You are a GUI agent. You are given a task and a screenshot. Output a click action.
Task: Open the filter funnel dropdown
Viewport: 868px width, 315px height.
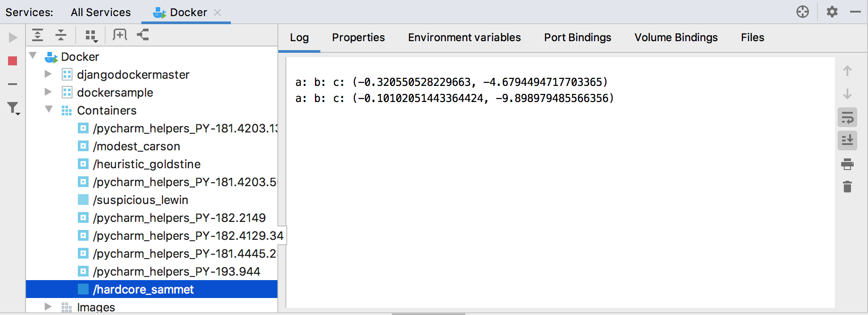[x=13, y=108]
